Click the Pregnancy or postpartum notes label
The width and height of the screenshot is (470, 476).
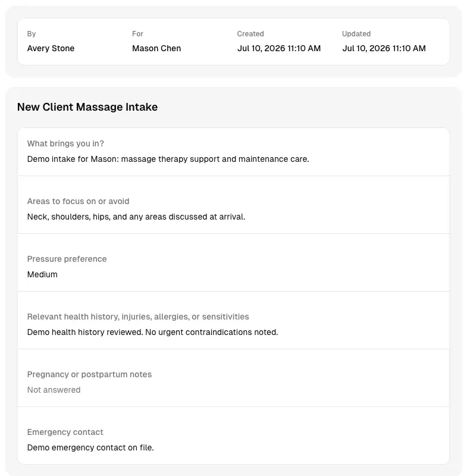click(90, 374)
